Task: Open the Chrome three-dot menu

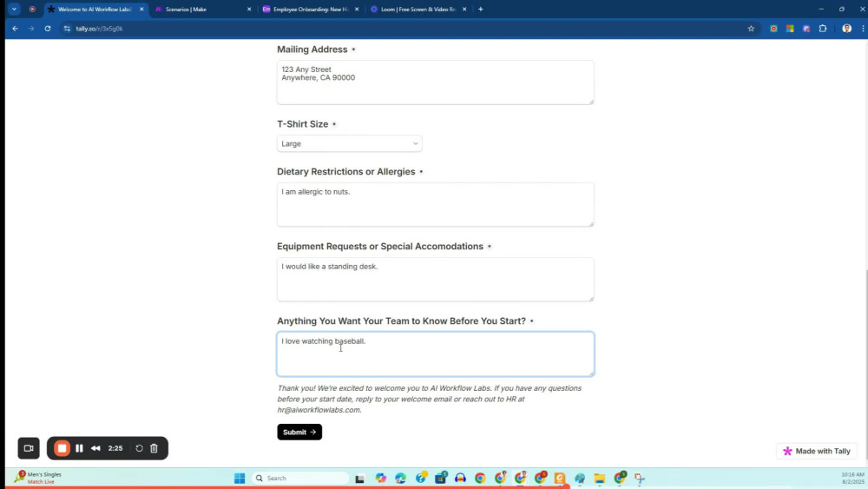Action: (863, 29)
